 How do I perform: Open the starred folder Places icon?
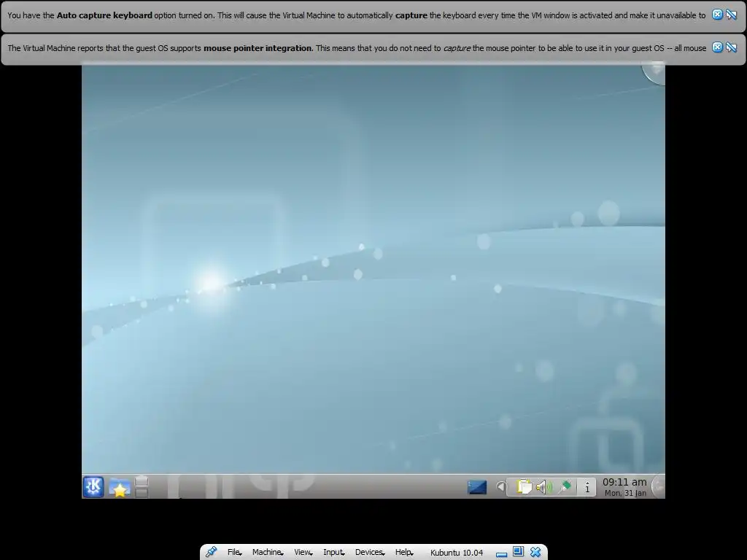(120, 487)
